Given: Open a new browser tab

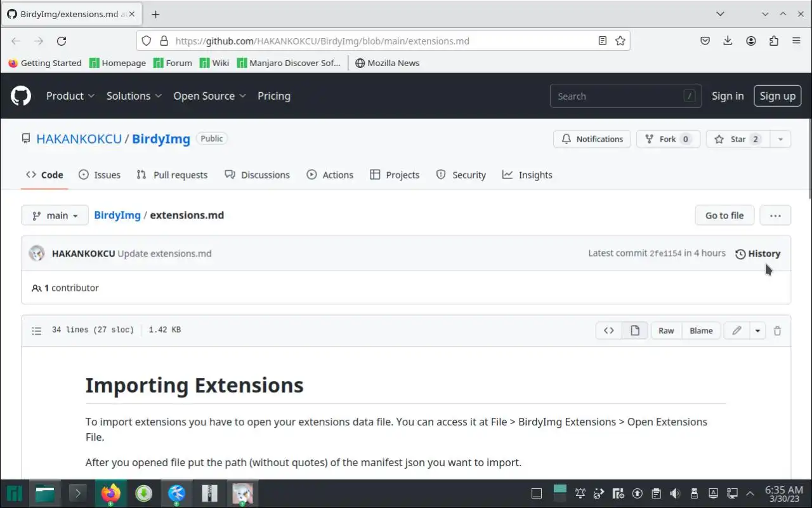Looking at the screenshot, I should (x=155, y=14).
